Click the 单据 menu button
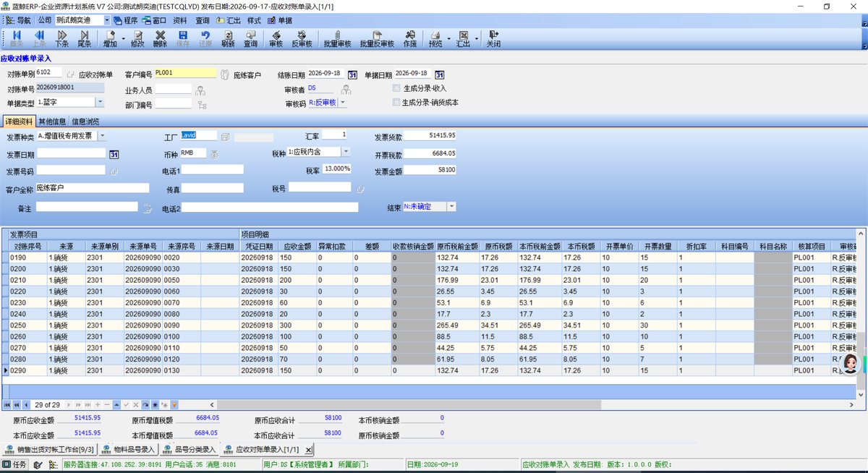The height and width of the screenshot is (473, 868). [x=280, y=20]
